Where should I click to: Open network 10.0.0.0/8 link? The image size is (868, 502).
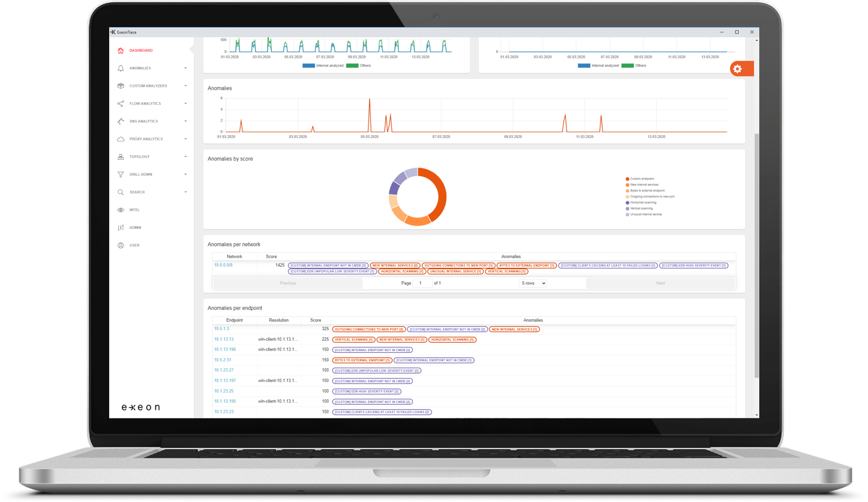(223, 265)
